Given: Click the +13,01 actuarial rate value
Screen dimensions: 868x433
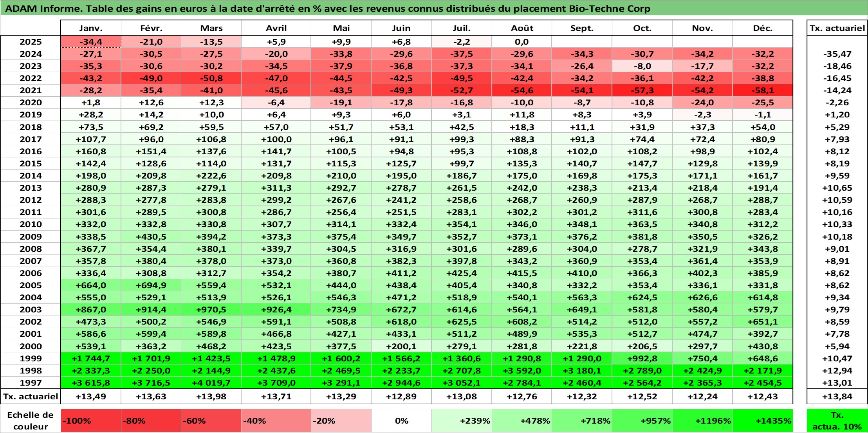Looking at the screenshot, I should pos(837,383).
